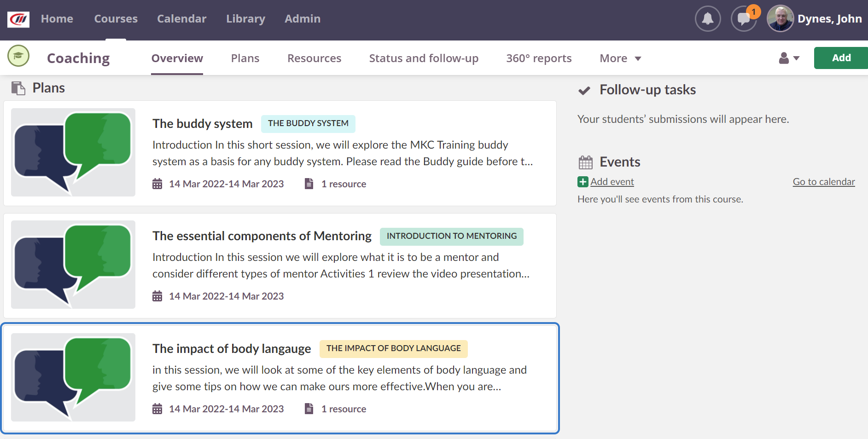Open messages with one unread badge

(x=743, y=19)
